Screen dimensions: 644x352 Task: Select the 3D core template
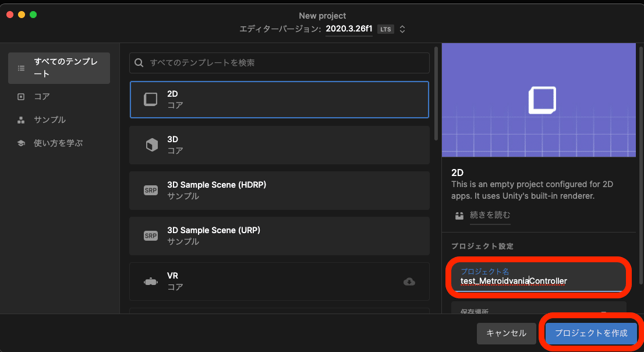point(279,145)
